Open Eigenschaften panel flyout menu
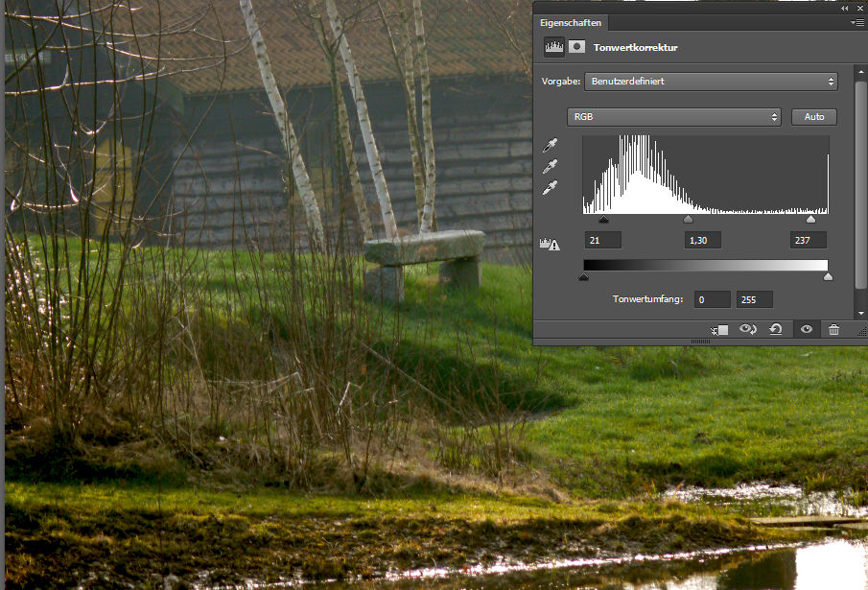The width and height of the screenshot is (868, 590). [x=856, y=23]
